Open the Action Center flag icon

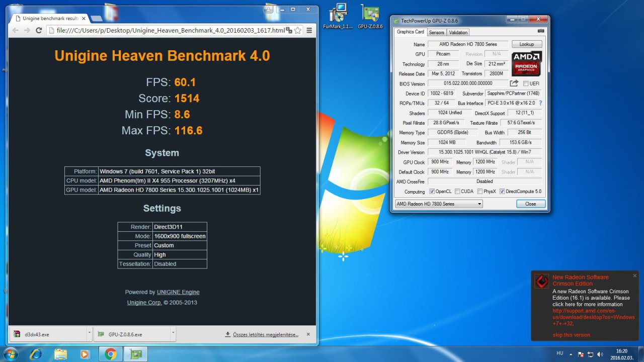point(580,354)
